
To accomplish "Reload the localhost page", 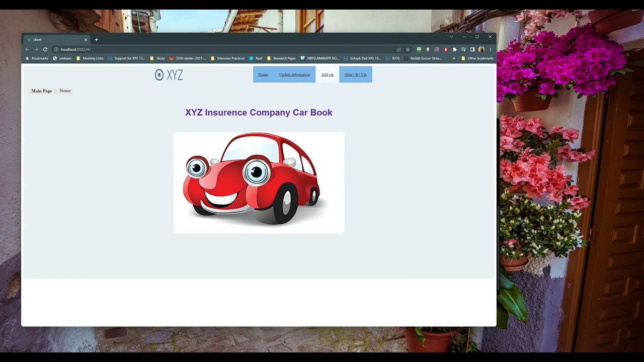I will (x=45, y=49).
